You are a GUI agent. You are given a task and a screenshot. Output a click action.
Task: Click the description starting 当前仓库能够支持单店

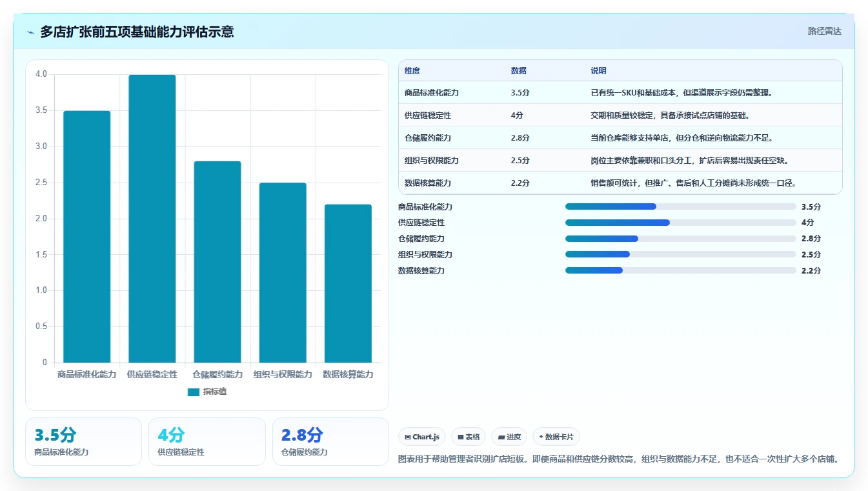682,138
